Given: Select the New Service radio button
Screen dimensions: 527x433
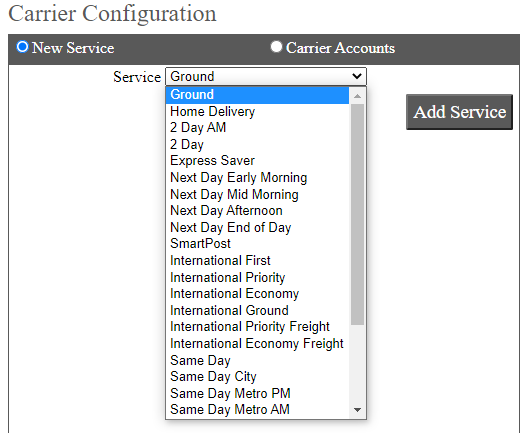Looking at the screenshot, I should (x=23, y=47).
